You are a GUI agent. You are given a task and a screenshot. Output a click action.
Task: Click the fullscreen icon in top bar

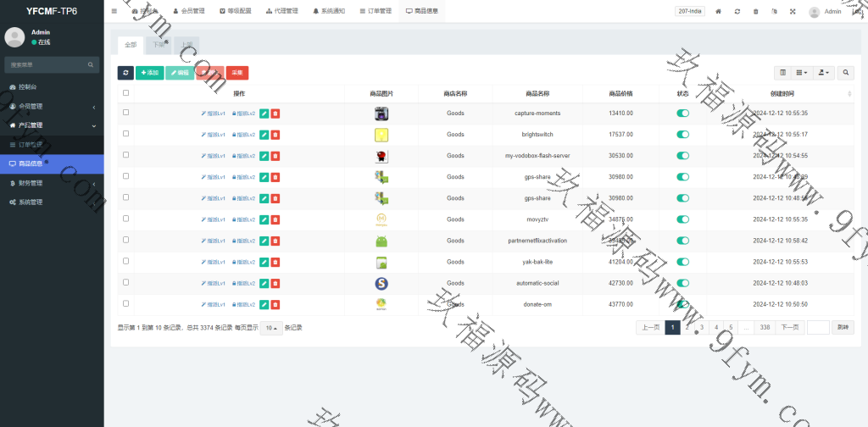[793, 12]
